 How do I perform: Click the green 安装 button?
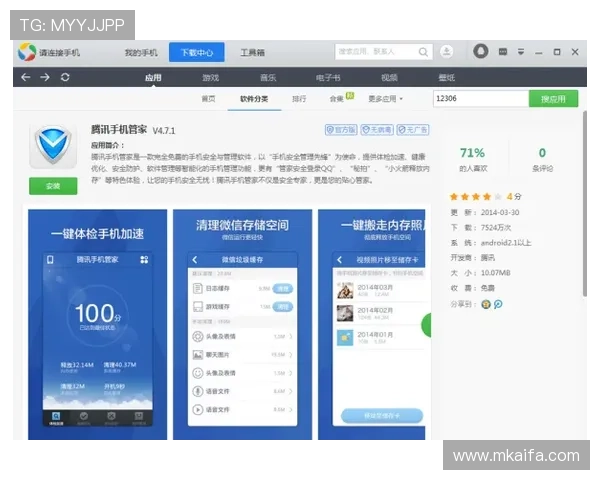(x=53, y=186)
